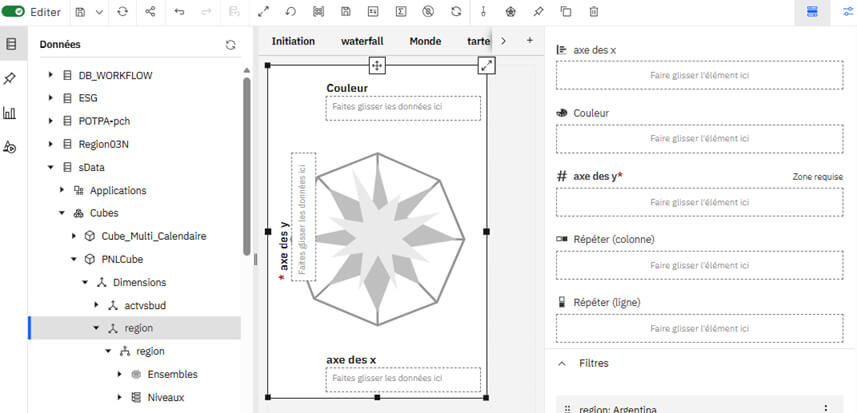Screen dimensions: 857x413
Task: Expand Cube_Multi_Calendaire
Action: pos(74,236)
